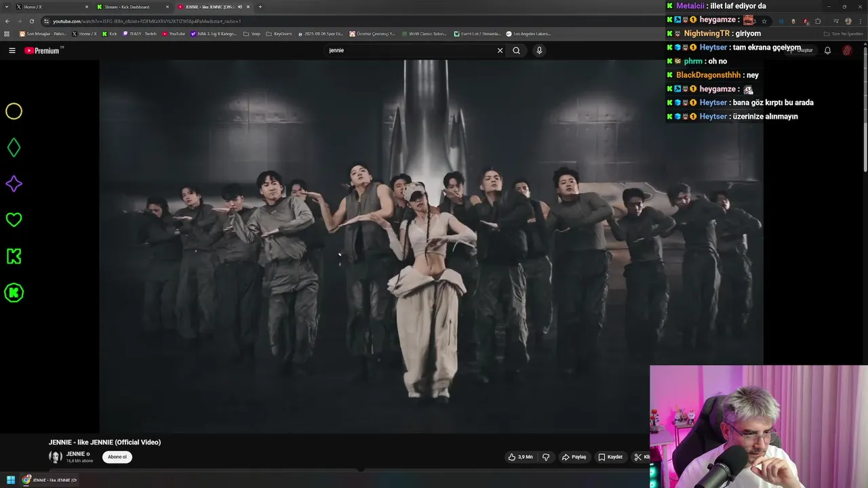
Task: Share the video via Paylaş
Action: [x=574, y=457]
